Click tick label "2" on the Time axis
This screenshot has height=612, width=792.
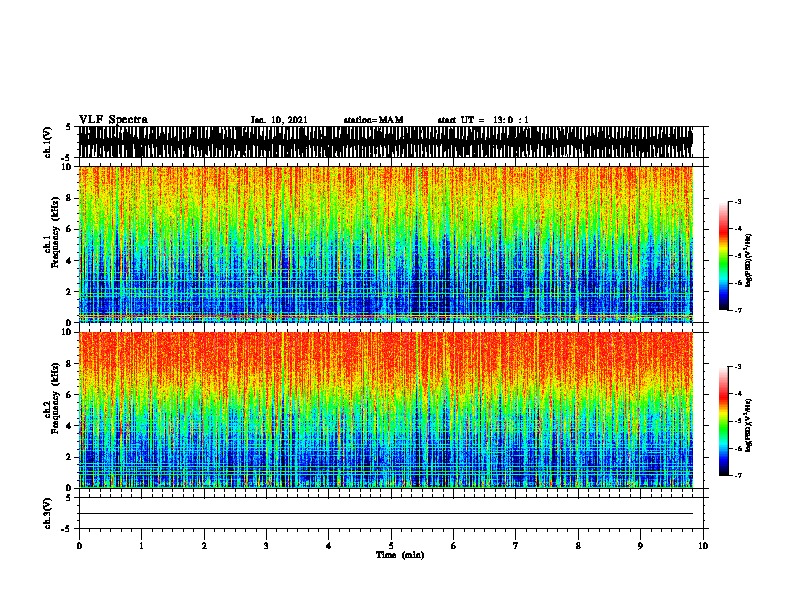point(204,546)
